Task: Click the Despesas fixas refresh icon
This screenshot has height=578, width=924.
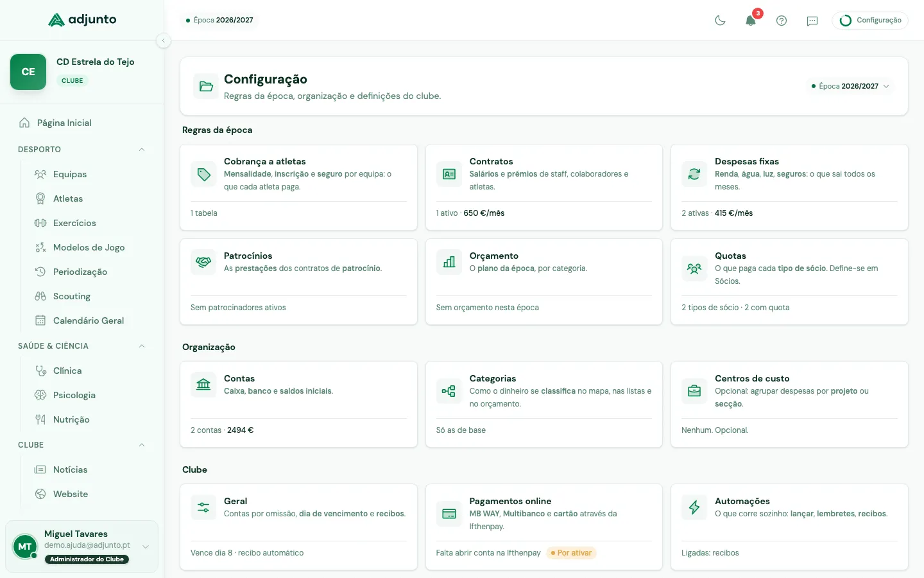Action: [694, 174]
